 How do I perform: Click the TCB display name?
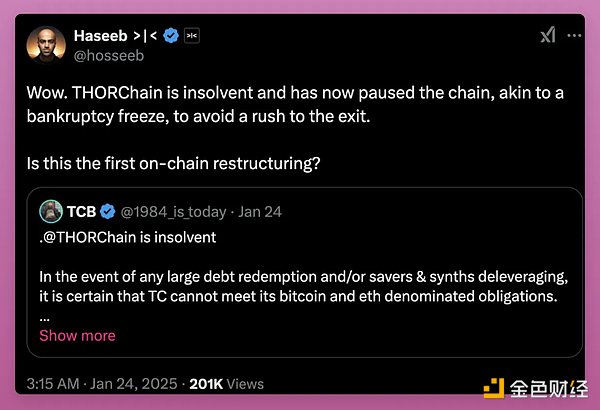click(x=81, y=211)
